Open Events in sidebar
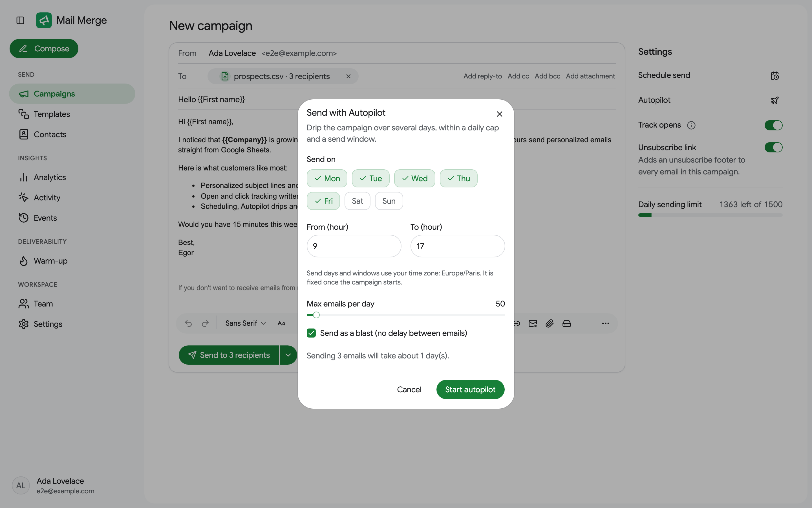The height and width of the screenshot is (508, 812). point(72,218)
